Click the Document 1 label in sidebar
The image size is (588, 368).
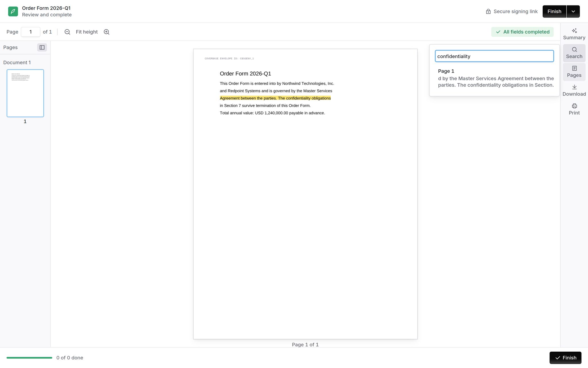pos(17,62)
